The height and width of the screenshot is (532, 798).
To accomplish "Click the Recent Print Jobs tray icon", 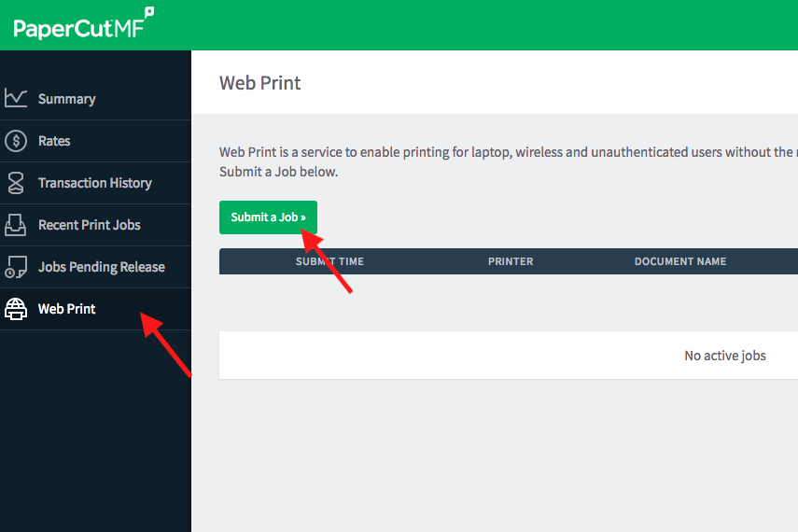I will click(x=16, y=225).
